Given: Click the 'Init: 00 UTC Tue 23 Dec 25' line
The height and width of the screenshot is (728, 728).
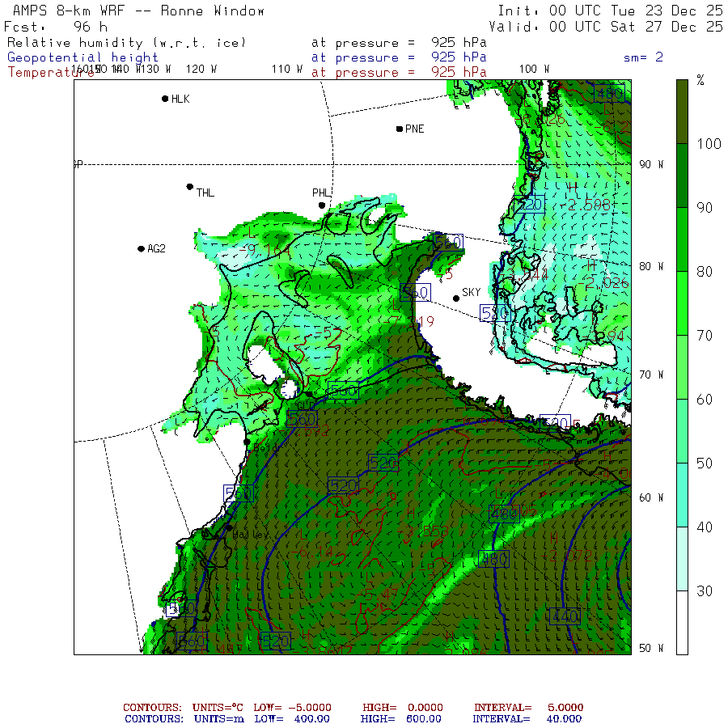Looking at the screenshot, I should point(610,11).
